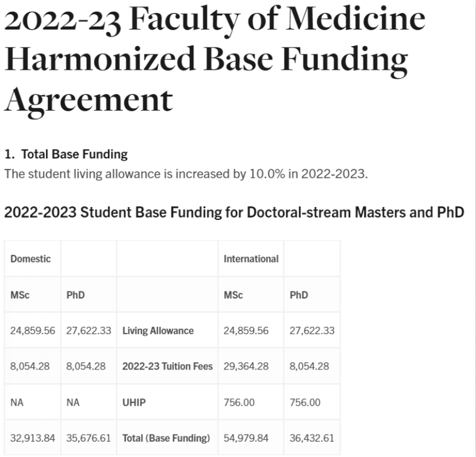
Task: Select the "Domestic" table header cell
Action: coord(31,259)
